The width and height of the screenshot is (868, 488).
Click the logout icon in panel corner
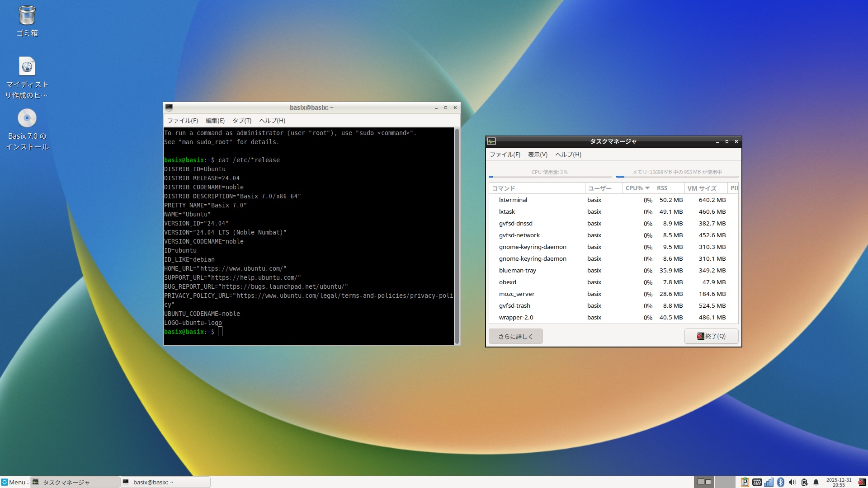[x=862, y=482]
